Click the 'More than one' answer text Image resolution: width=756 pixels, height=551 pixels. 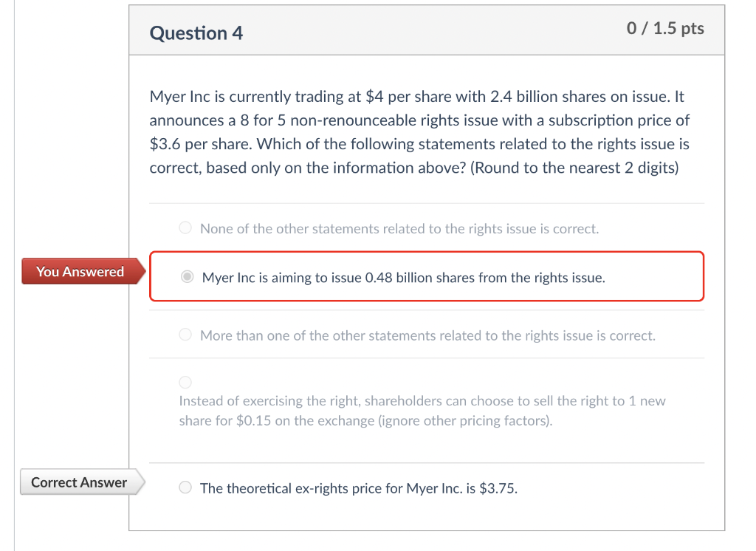point(427,335)
